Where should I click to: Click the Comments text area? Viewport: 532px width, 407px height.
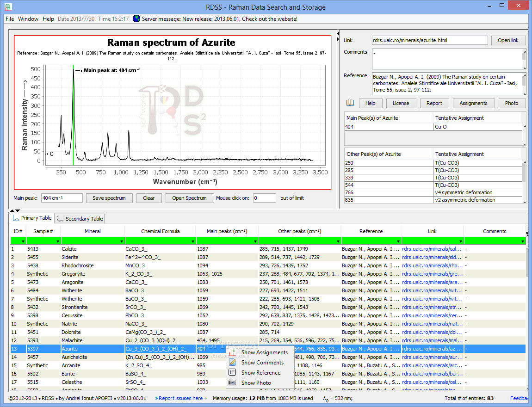[x=447, y=59]
